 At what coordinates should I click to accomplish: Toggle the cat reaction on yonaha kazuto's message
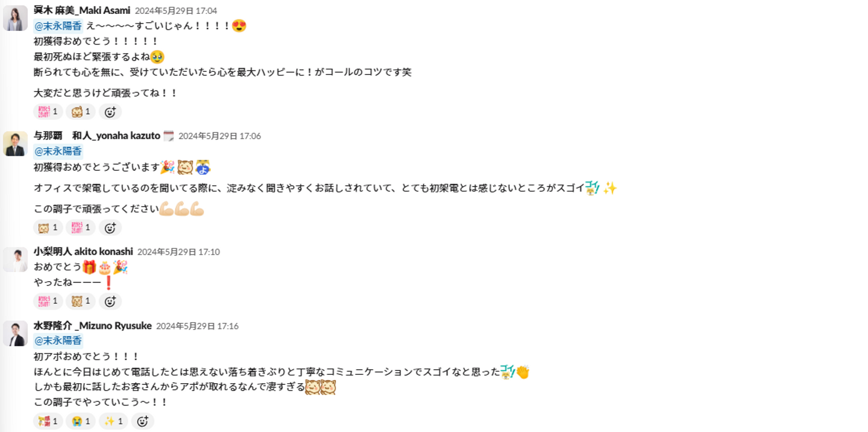tap(48, 228)
